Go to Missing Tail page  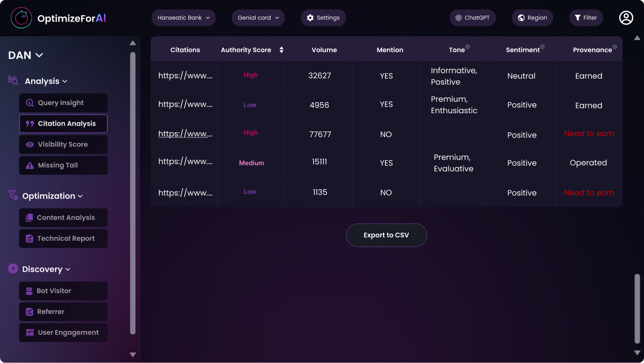click(x=63, y=165)
